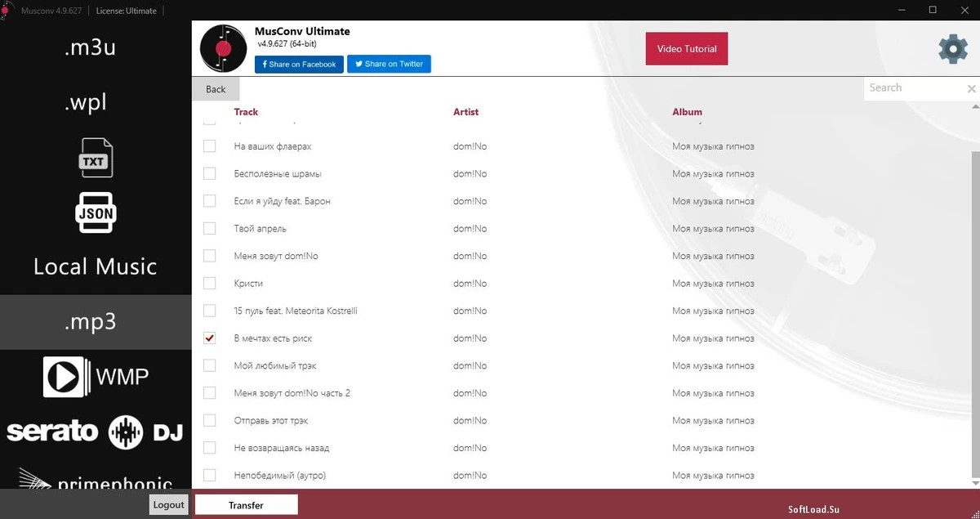The image size is (980, 519).
Task: Select the TXT file source icon
Action: 96,158
